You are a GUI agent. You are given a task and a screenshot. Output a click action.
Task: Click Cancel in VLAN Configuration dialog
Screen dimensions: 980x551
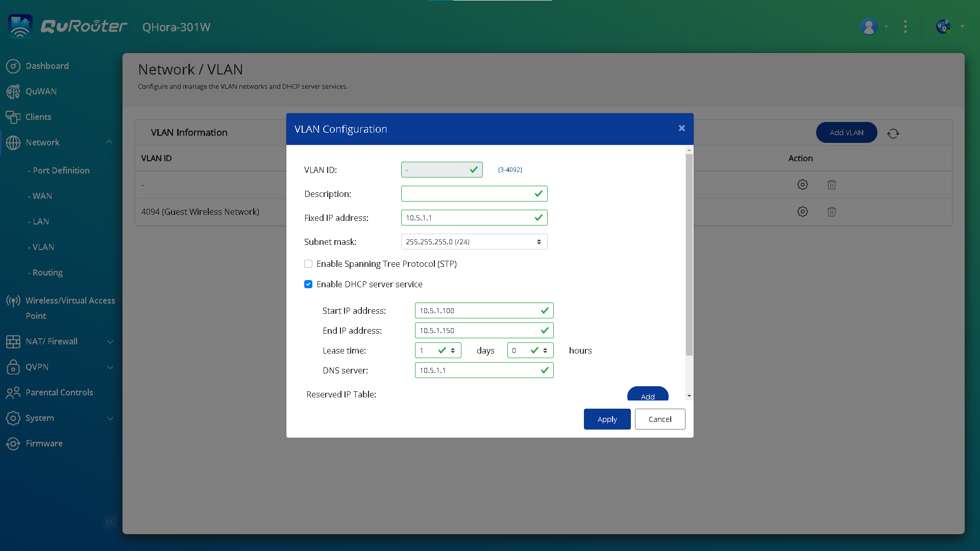659,419
